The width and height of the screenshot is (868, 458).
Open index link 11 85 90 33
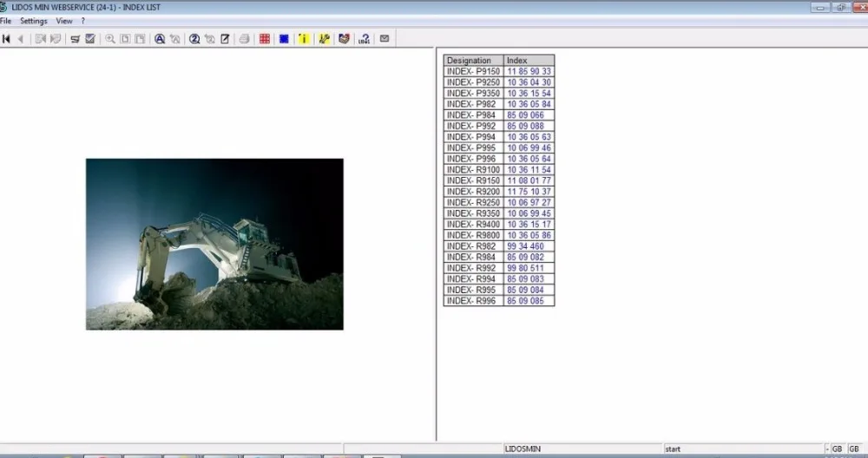[529, 71]
